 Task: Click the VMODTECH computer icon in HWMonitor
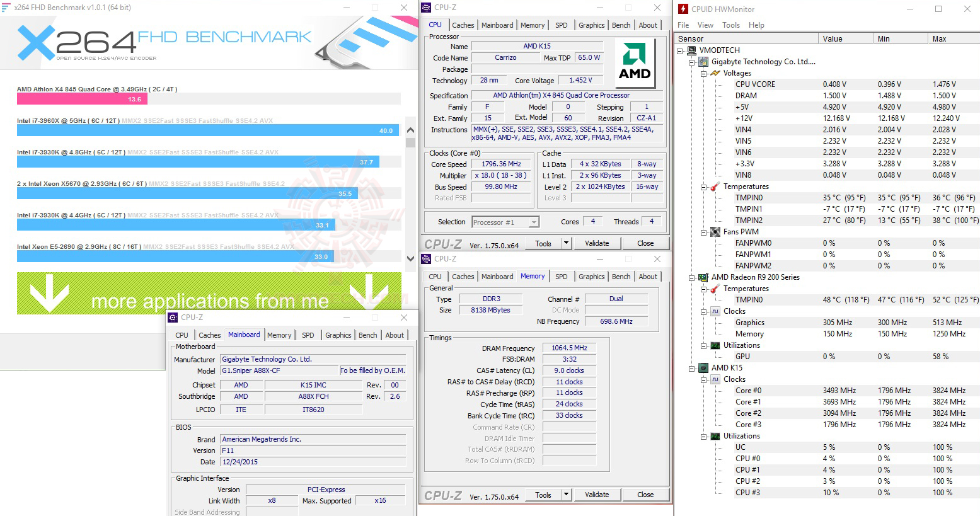[x=691, y=50]
